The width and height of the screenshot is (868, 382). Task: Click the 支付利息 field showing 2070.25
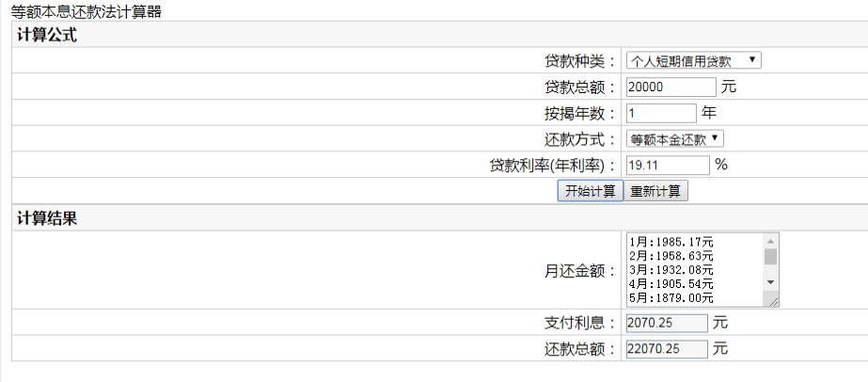click(666, 323)
